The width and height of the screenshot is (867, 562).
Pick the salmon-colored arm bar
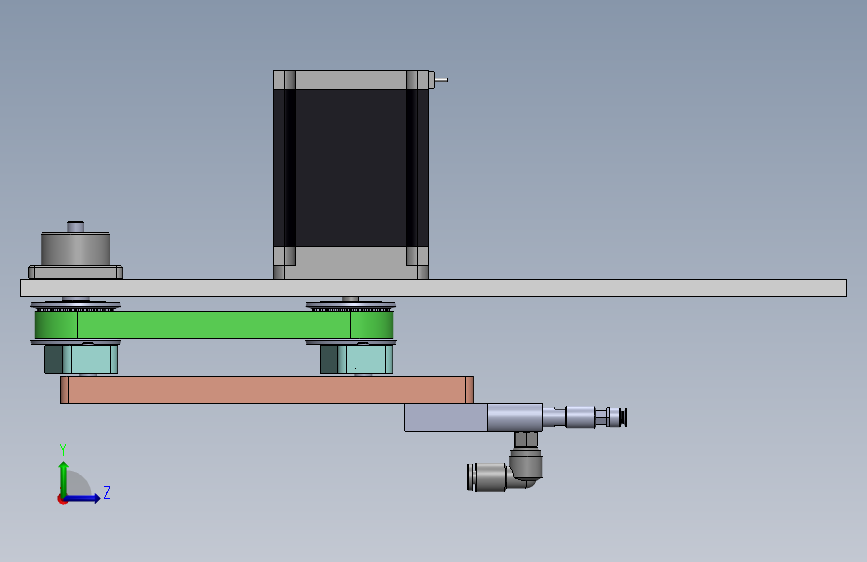coord(267,390)
